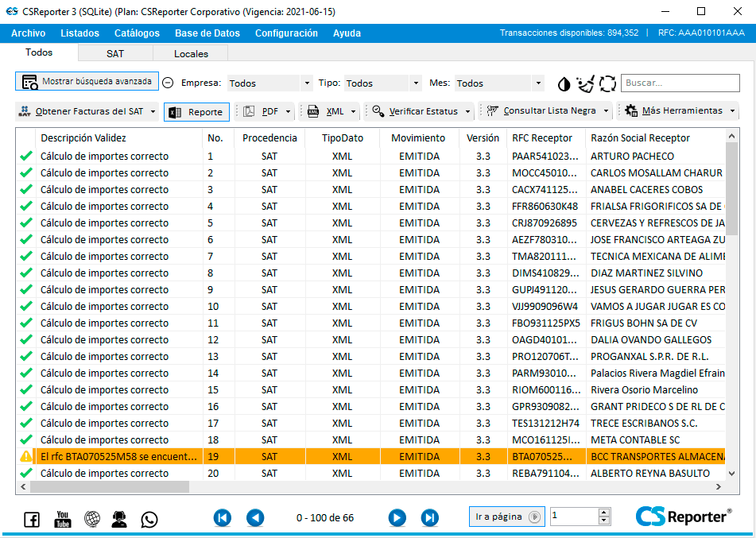Click Obtener Facturas del SAT button
This screenshot has width=756, height=538.
click(81, 111)
